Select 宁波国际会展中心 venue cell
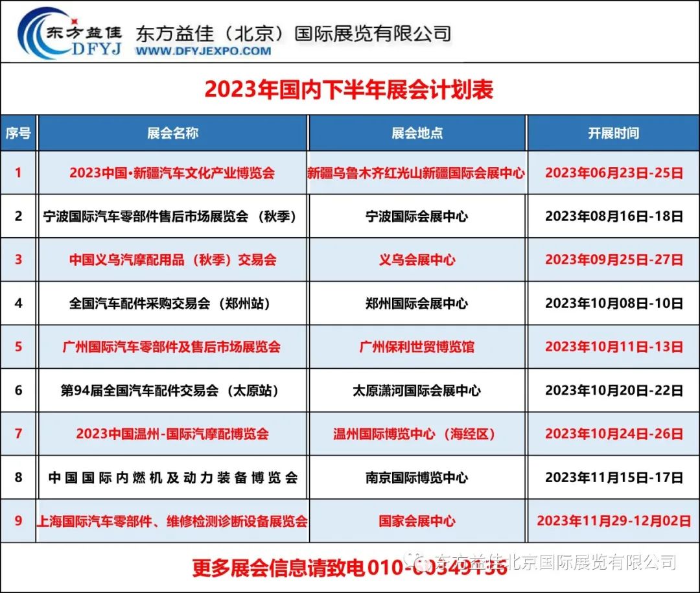This screenshot has width=700, height=593. 417,216
